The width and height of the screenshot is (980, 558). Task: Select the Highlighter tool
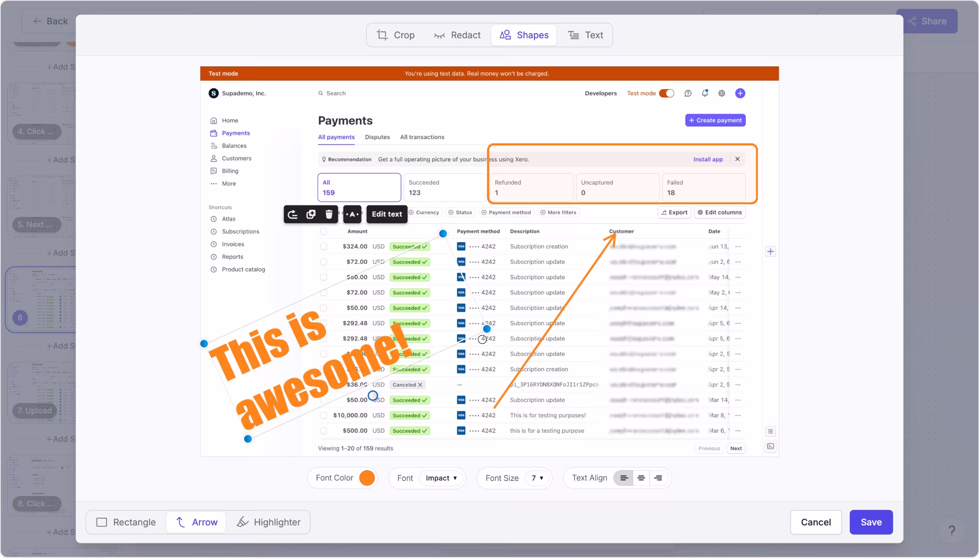[x=269, y=522]
